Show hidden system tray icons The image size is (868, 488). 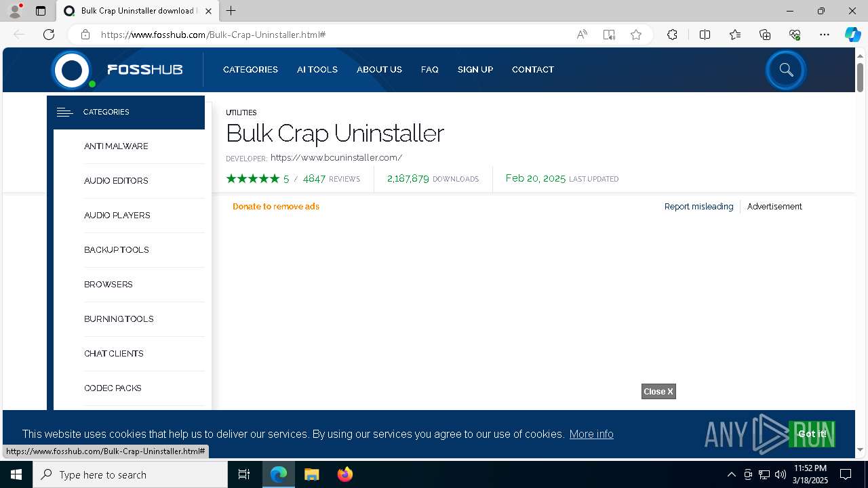(731, 474)
